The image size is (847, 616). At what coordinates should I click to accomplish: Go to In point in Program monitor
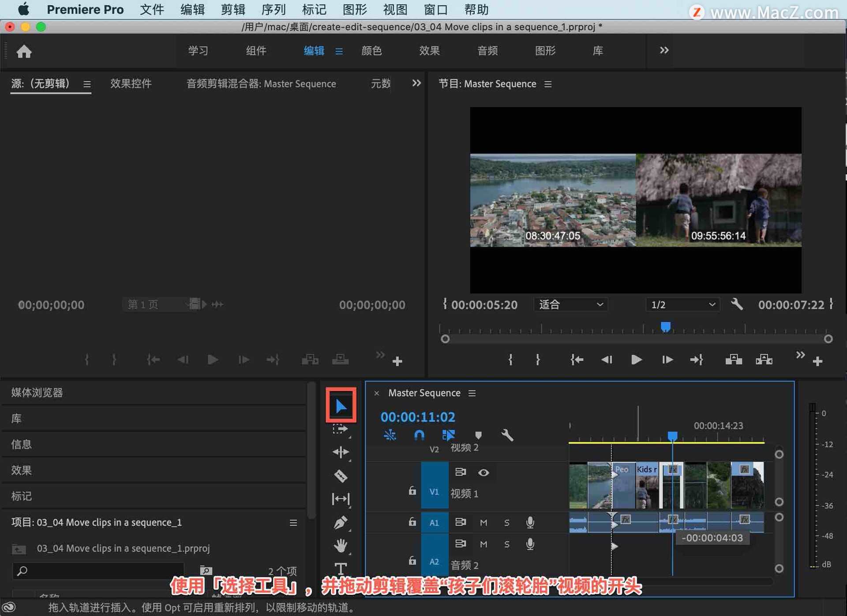[x=577, y=360]
